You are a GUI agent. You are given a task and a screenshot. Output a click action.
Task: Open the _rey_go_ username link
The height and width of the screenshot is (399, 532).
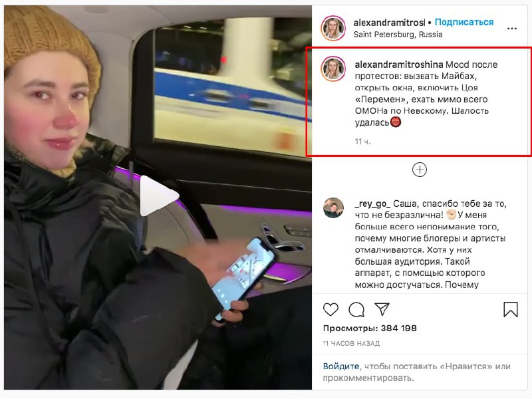pyautogui.click(x=372, y=204)
